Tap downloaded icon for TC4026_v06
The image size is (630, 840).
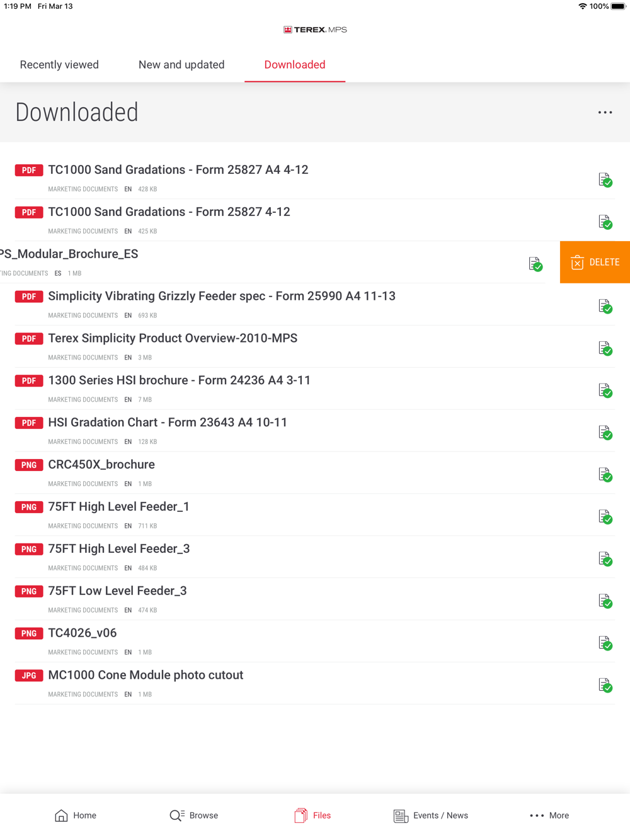(x=605, y=644)
